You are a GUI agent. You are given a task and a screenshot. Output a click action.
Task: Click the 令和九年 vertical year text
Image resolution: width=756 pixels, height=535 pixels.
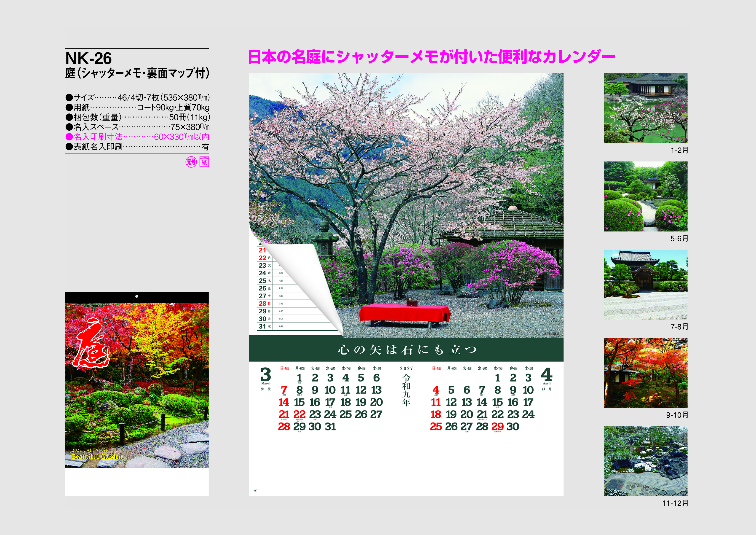(406, 390)
